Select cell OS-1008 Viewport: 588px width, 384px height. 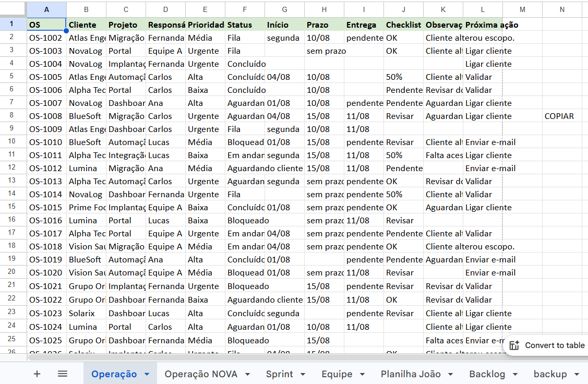46,116
